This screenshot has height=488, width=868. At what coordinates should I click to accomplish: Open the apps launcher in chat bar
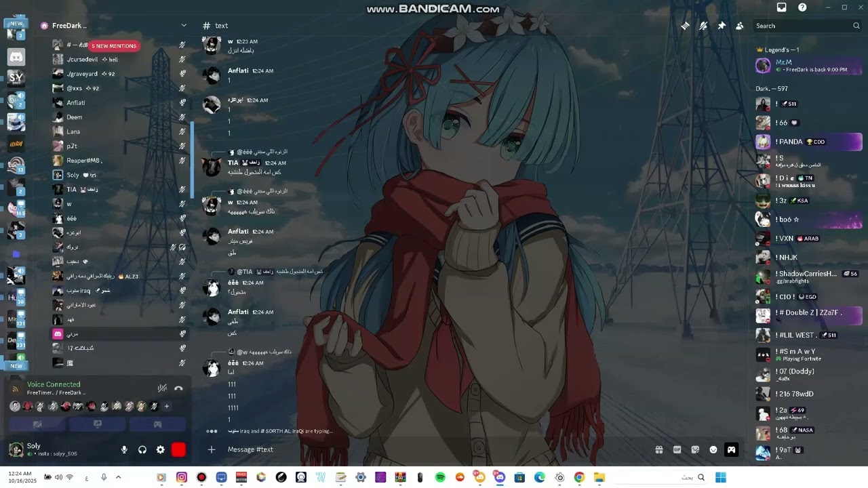731,449
